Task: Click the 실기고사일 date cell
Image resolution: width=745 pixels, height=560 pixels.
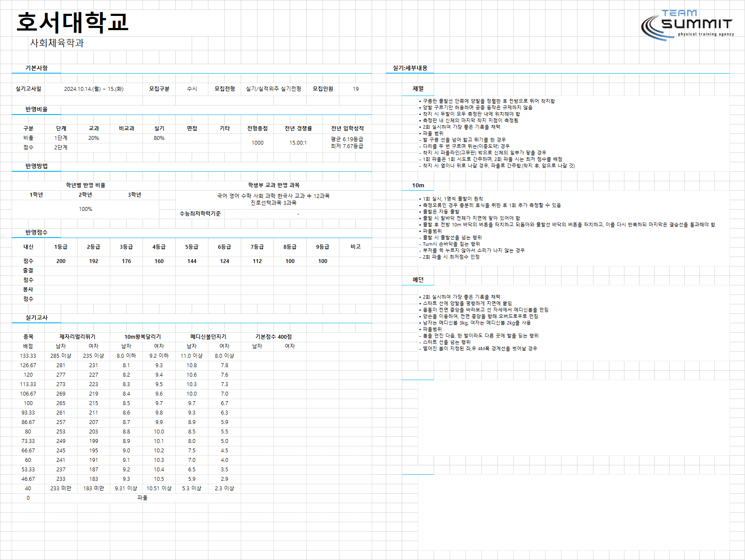Action: pos(94,89)
